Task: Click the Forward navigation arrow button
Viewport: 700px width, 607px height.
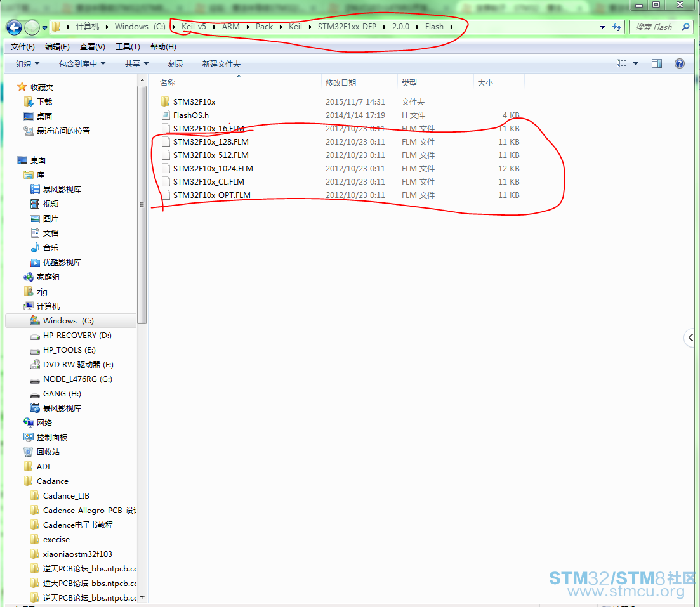Action: click(x=32, y=27)
